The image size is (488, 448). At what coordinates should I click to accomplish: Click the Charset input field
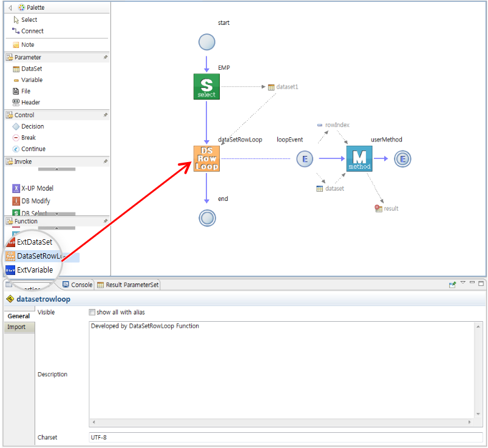tap(285, 437)
